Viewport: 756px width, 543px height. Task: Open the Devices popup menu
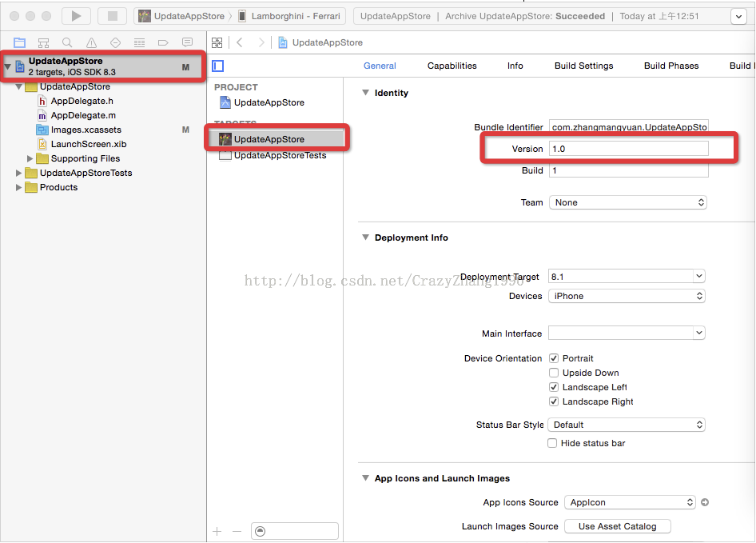point(627,296)
